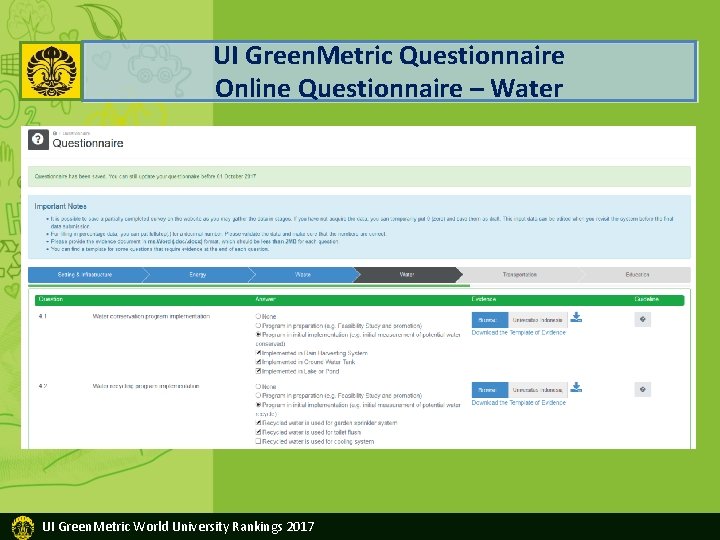The image size is (720, 540).
Task: Toggle 'Recycled water is used for toilet flush'
Action: coord(258,432)
